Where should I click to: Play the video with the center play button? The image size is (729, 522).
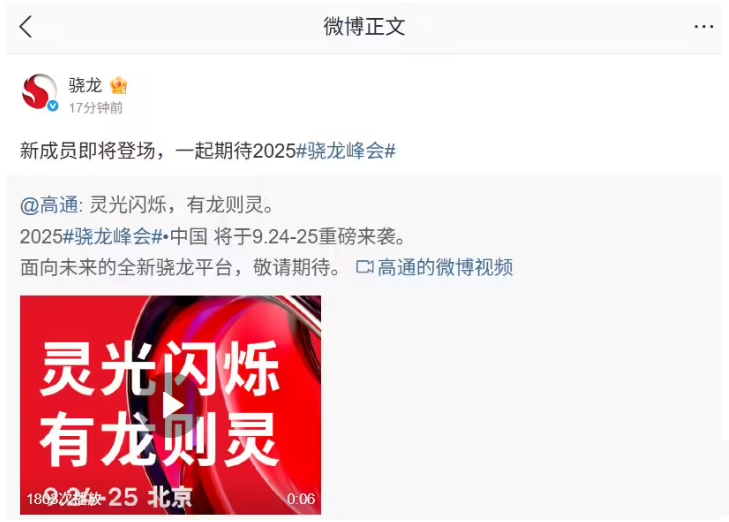click(x=171, y=404)
